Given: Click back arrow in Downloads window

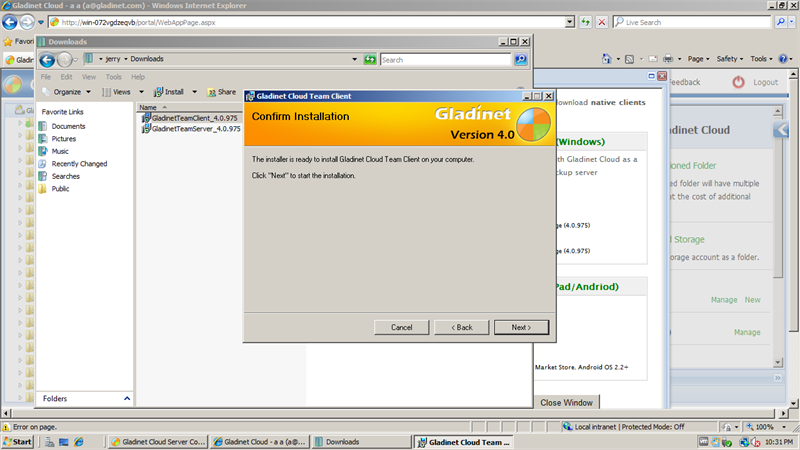Looking at the screenshot, I should click(x=47, y=60).
